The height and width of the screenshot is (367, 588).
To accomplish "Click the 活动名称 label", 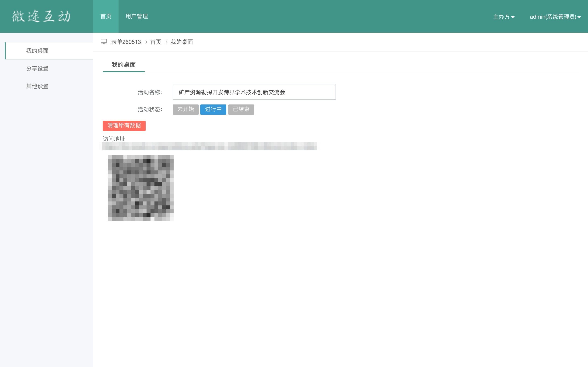I will (x=150, y=92).
